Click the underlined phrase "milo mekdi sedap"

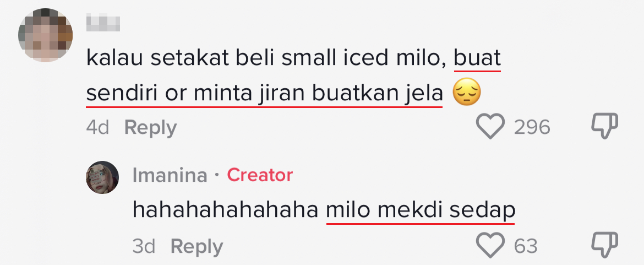pos(421,210)
